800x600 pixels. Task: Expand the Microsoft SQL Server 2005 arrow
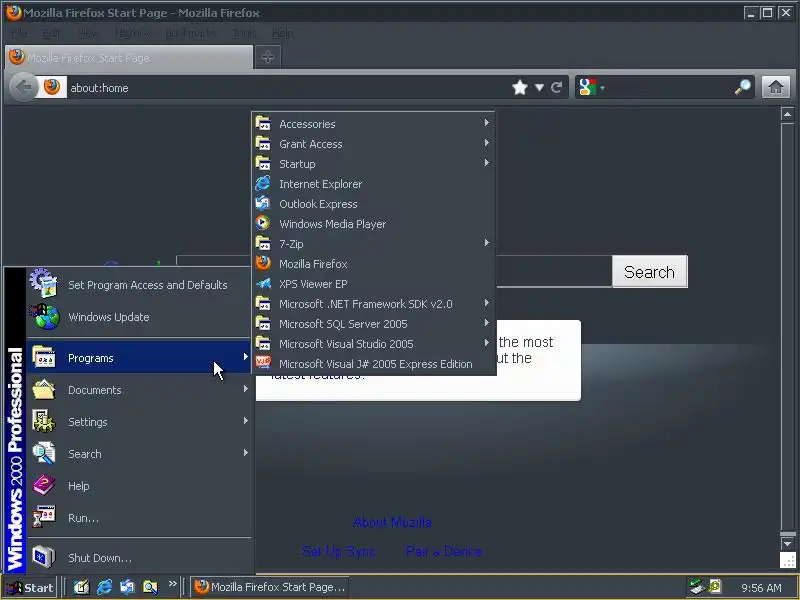487,323
